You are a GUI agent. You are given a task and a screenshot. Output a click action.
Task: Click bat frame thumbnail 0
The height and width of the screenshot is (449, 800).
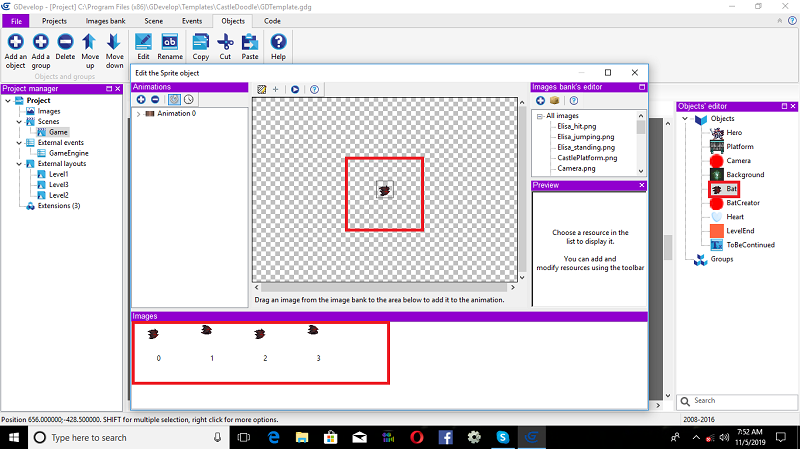tap(153, 334)
